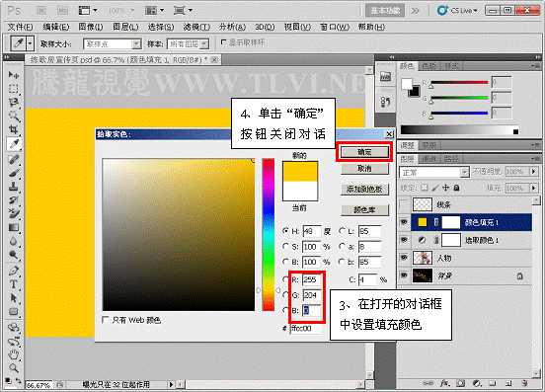Select the Hand tool
The image size is (545, 392).
(x=14, y=354)
